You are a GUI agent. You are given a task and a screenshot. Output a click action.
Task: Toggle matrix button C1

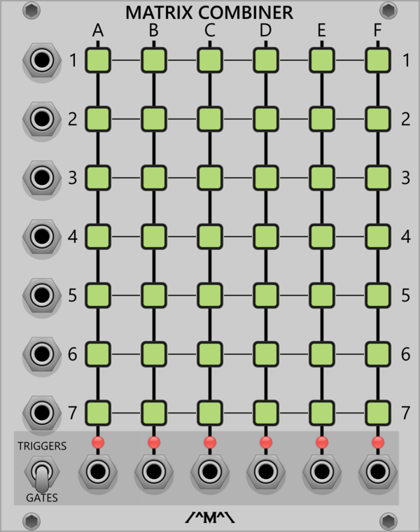210,60
